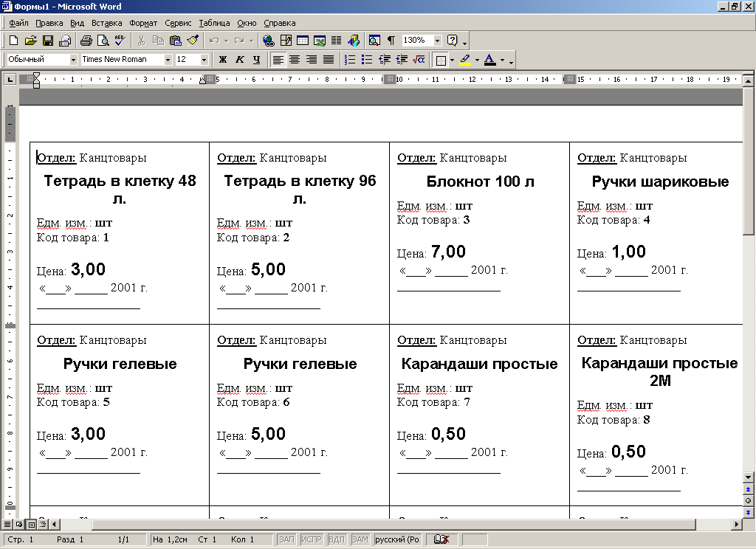Insert a hyperlink with globe icon
756x549 pixels.
269,41
